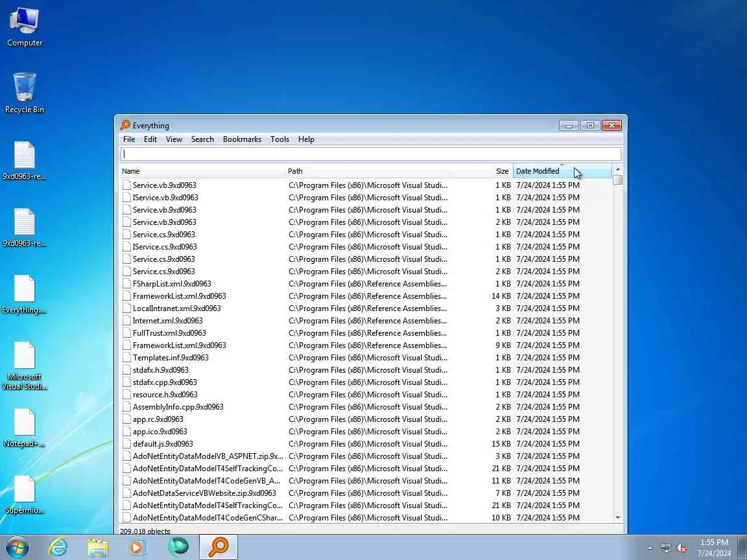747x560 pixels.
Task: Click the file icon of FSharpList.xml.9xd0963
Action: click(126, 284)
